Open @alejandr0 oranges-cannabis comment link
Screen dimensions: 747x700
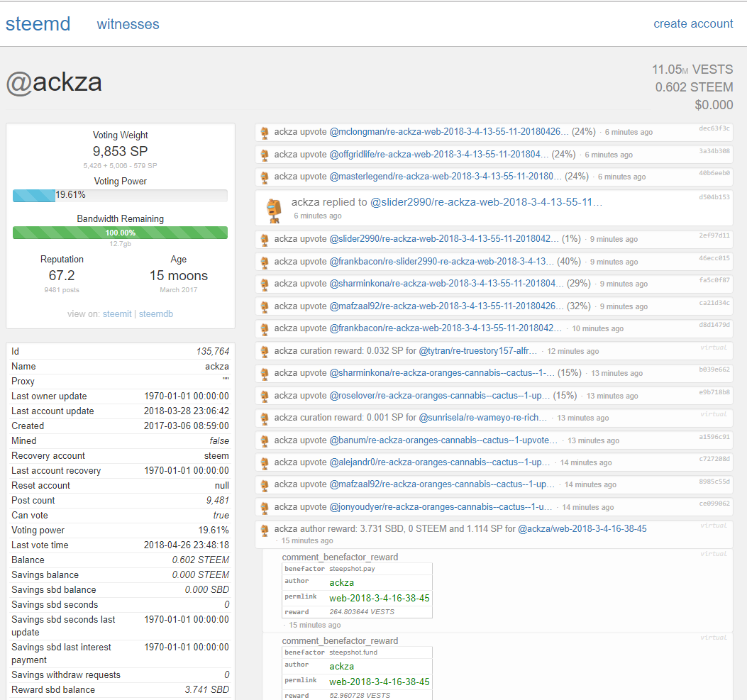click(440, 462)
